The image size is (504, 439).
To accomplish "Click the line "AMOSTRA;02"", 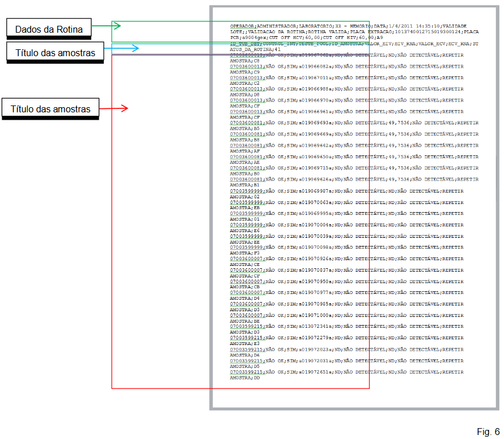I will pos(245,197).
